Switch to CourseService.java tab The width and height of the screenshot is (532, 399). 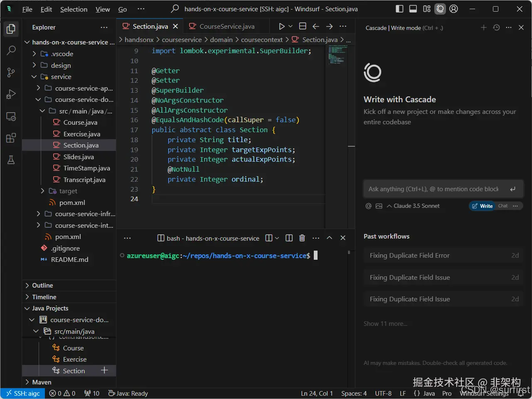click(x=227, y=26)
